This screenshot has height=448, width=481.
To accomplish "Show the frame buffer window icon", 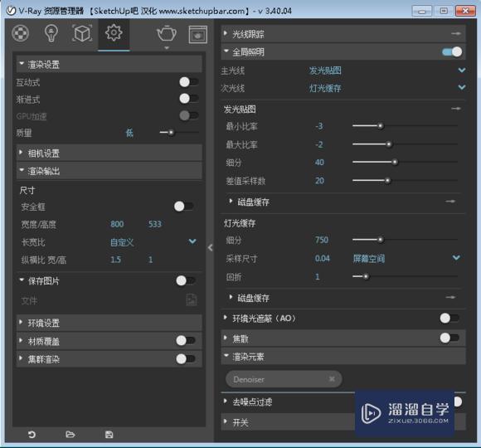I will pyautogui.click(x=198, y=34).
